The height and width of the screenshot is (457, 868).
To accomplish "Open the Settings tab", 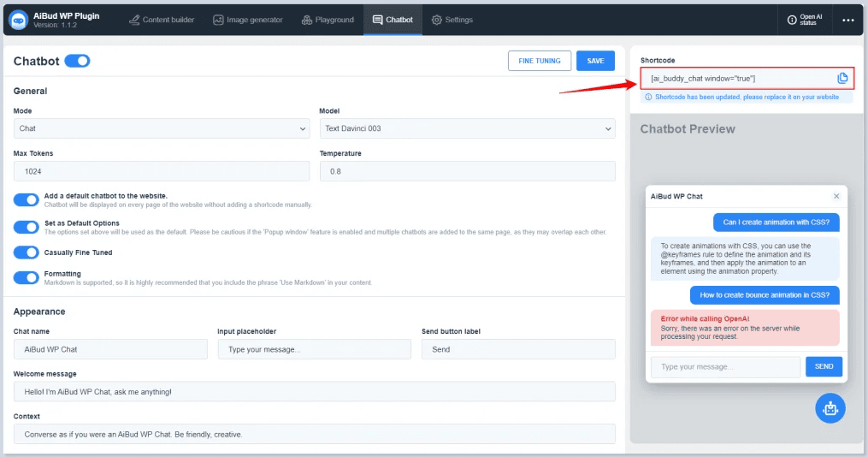I will coord(452,20).
